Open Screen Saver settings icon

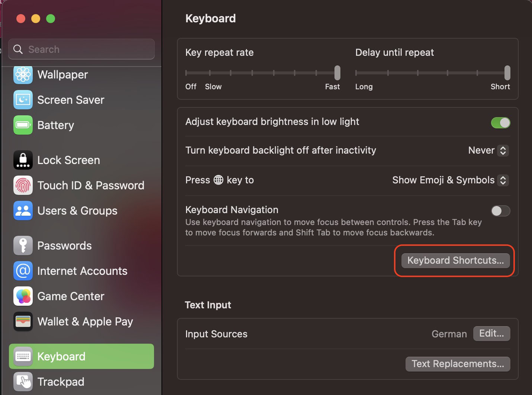pyautogui.click(x=23, y=100)
